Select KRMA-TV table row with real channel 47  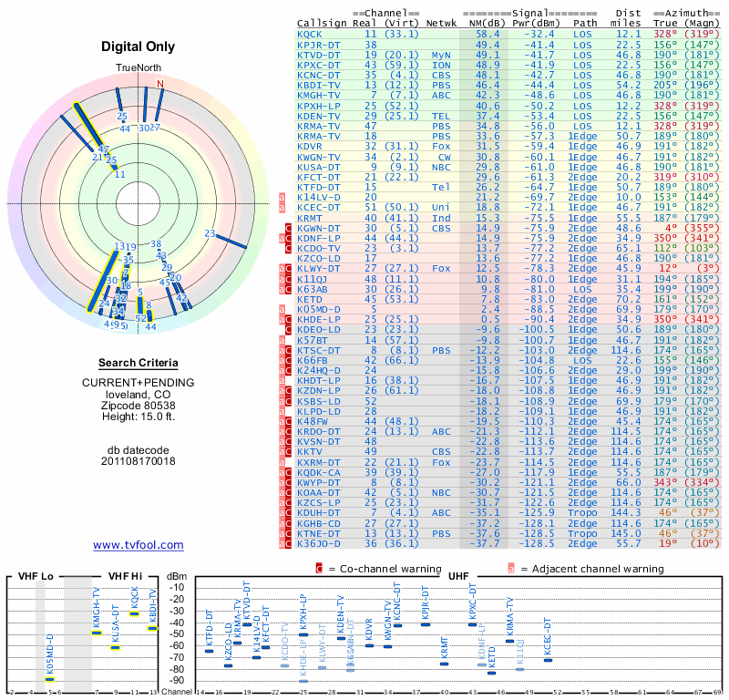tap(508, 126)
